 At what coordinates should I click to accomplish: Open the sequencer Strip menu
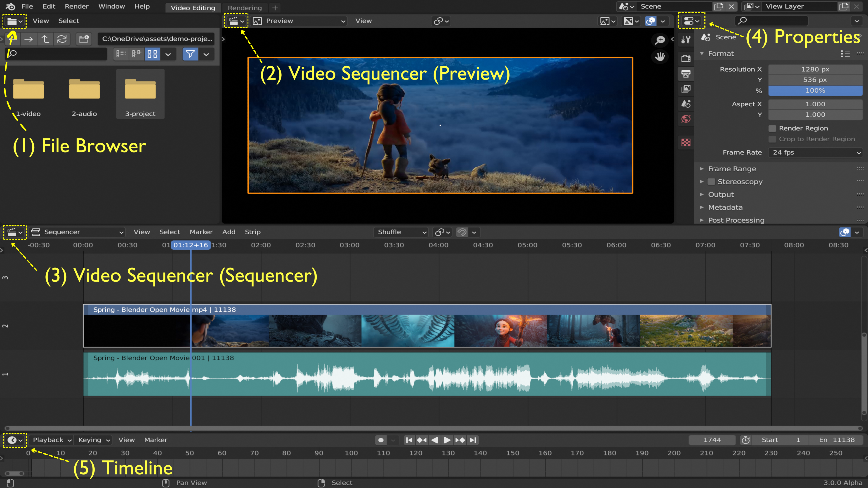253,232
